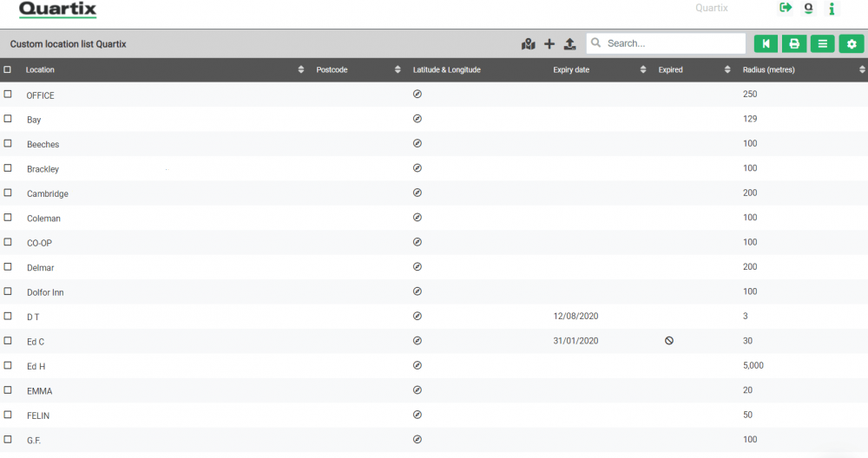Select the Coleman location name

click(43, 219)
